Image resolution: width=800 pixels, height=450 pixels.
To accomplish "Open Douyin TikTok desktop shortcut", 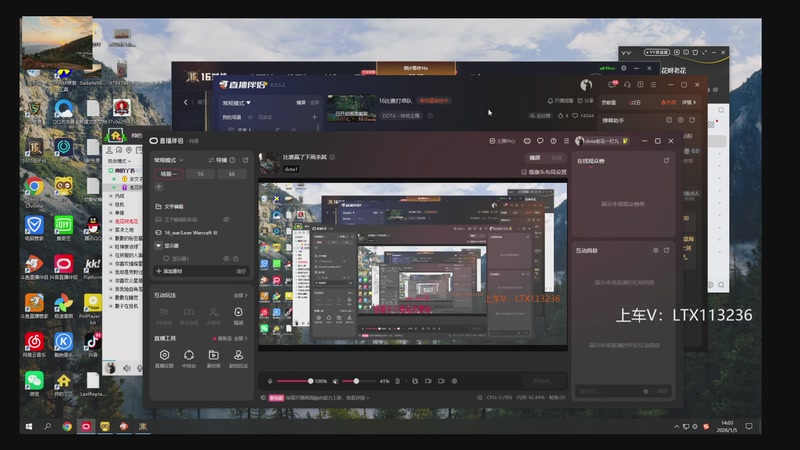I will [x=92, y=344].
